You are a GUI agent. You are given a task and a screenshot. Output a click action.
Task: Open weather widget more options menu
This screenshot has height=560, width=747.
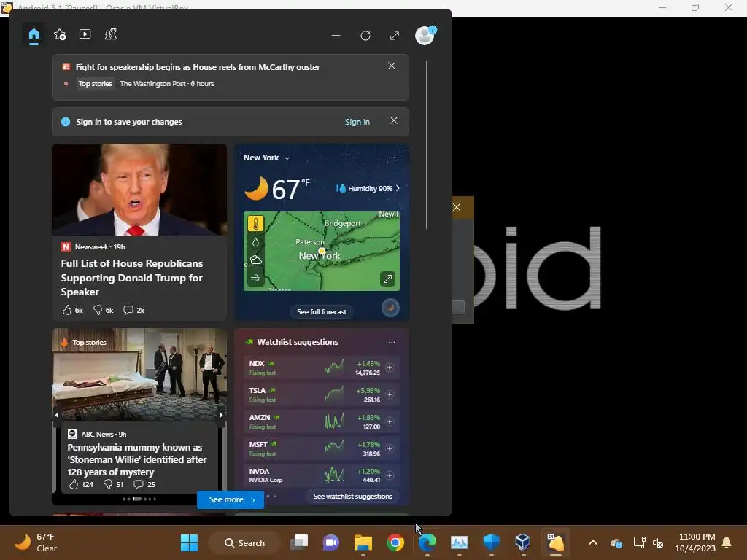pos(392,157)
